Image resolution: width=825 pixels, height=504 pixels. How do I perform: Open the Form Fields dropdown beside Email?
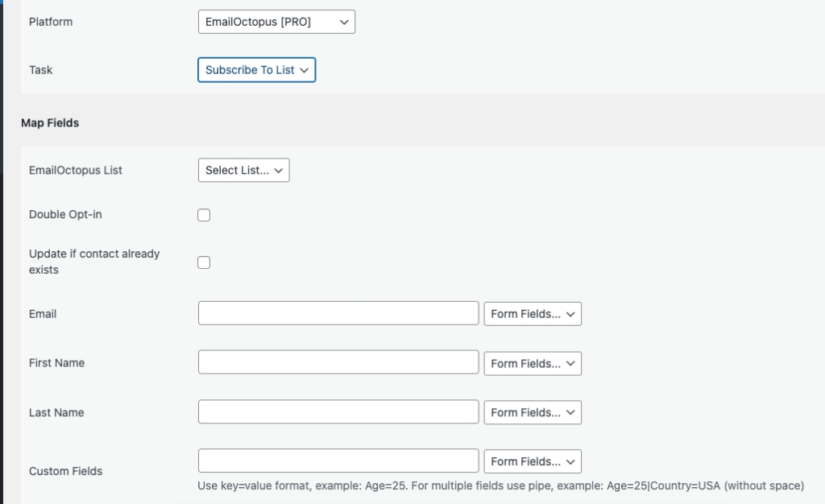[533, 314]
